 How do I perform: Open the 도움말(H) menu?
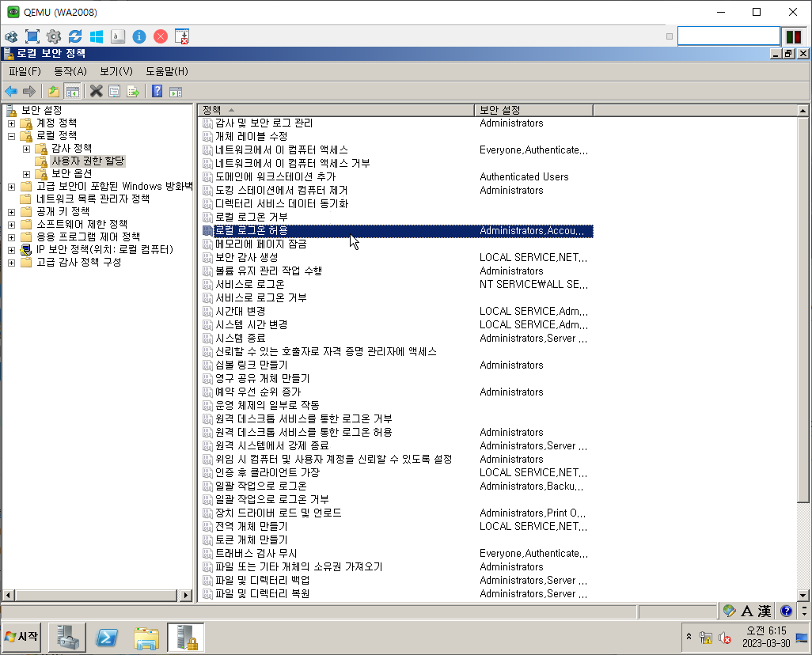(x=167, y=71)
